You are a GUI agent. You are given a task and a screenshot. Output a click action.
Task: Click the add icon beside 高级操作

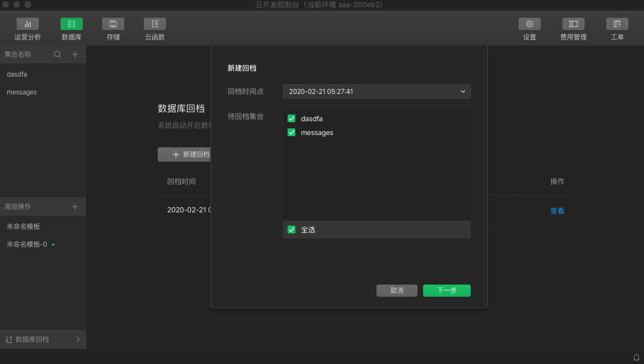pos(74,206)
